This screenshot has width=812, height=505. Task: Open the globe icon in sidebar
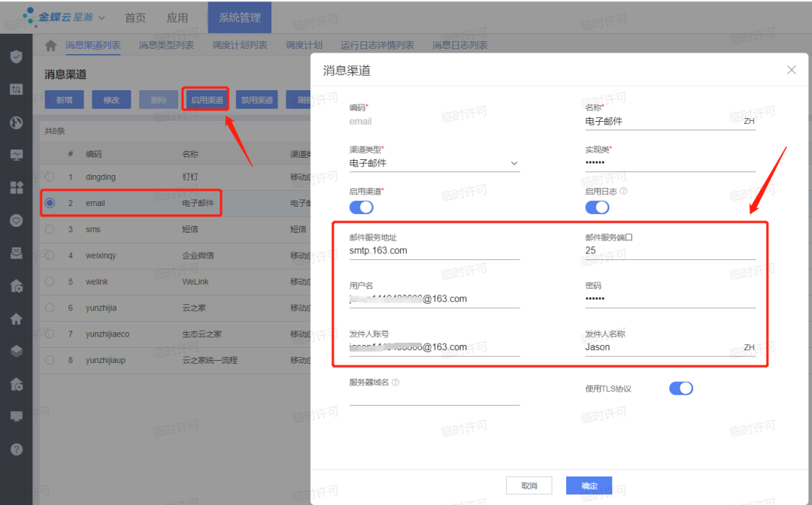click(x=16, y=122)
